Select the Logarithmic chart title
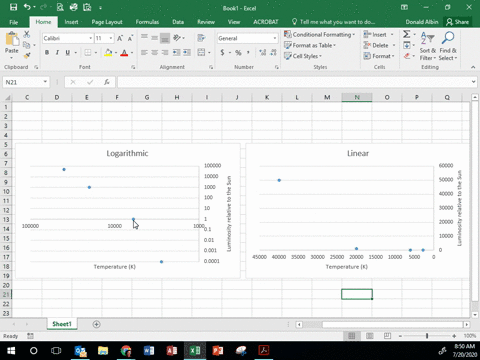480x360 pixels. [127, 153]
